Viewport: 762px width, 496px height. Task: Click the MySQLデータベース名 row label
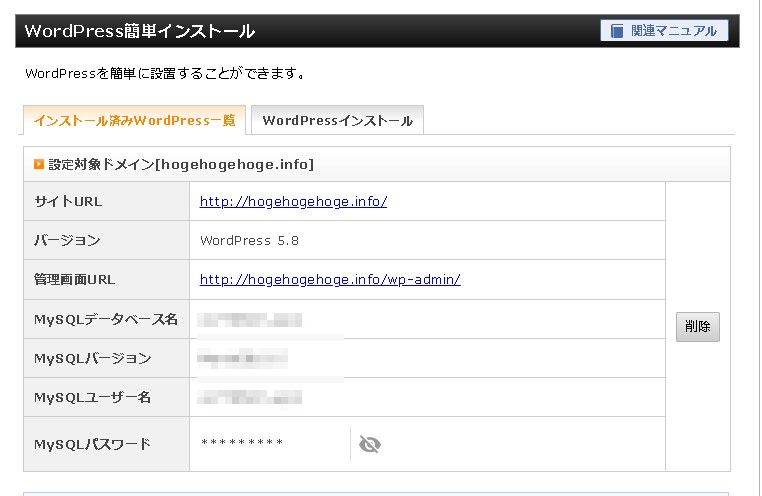[106, 319]
